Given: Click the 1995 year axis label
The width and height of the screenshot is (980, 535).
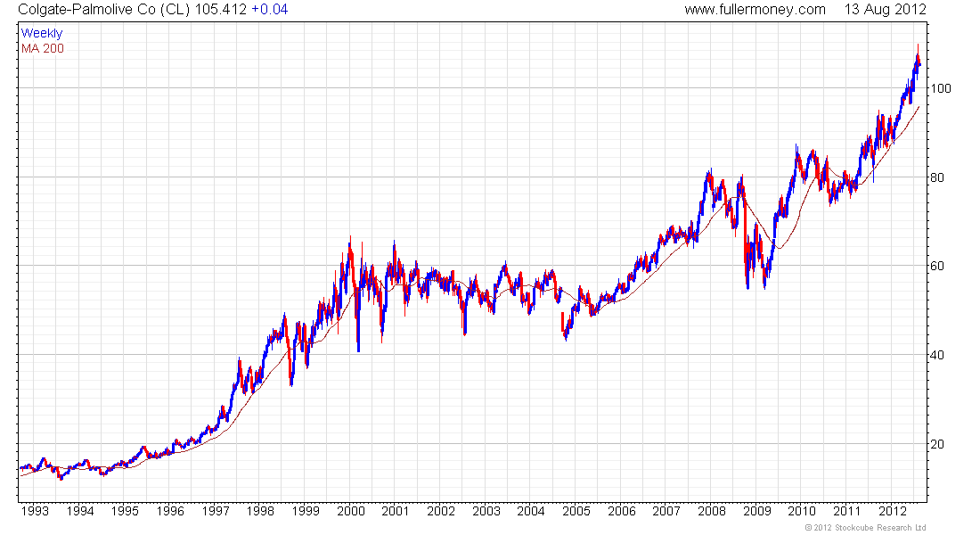Looking at the screenshot, I should point(125,511).
